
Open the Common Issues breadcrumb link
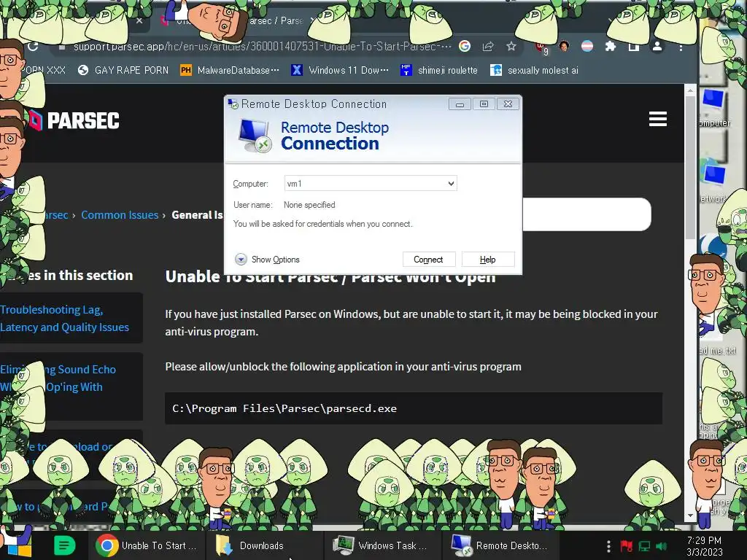click(x=120, y=215)
